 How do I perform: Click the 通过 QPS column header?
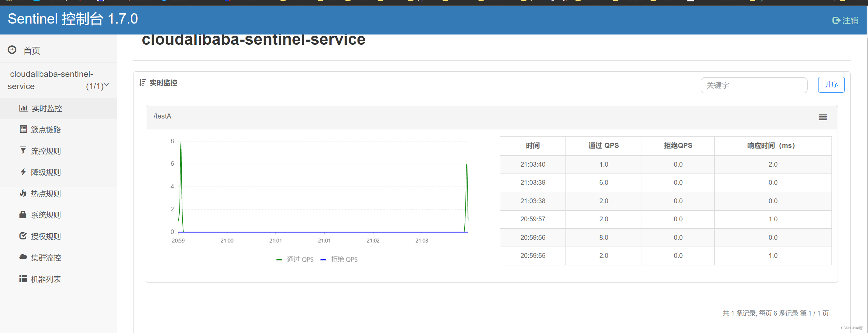(603, 145)
